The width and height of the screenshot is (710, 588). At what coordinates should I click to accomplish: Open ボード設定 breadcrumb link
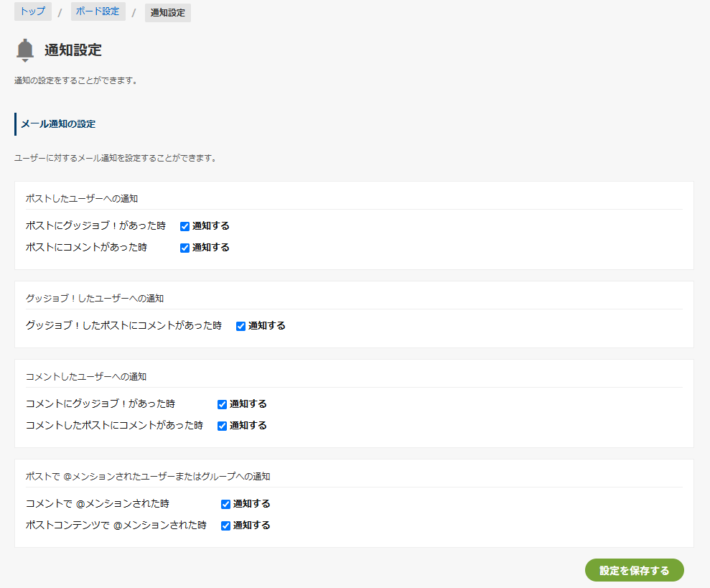98,11
